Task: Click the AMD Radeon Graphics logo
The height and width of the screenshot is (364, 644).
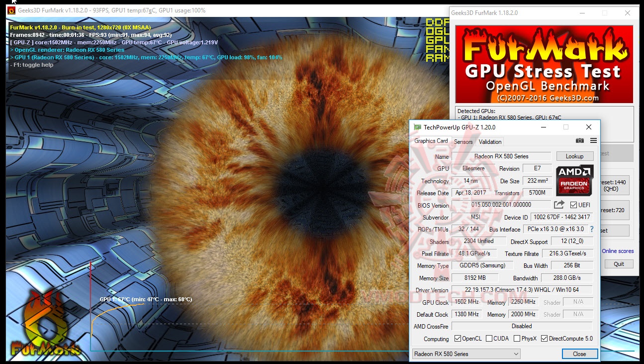Action: [574, 180]
